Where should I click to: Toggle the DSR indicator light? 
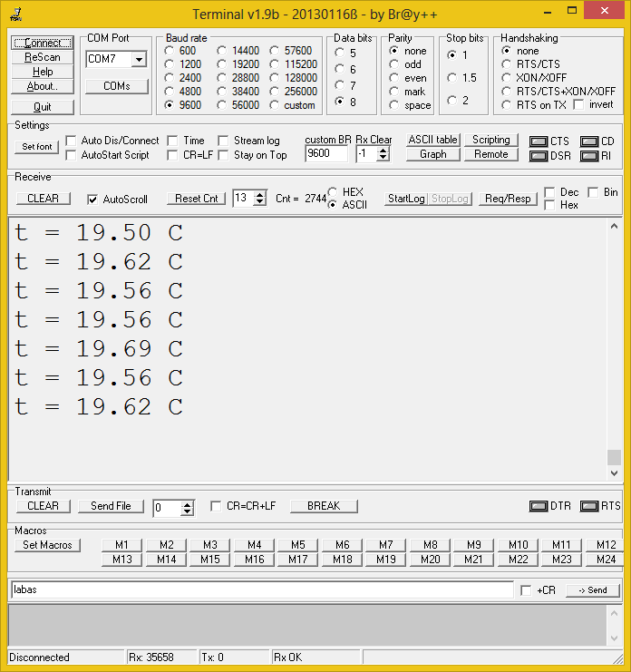539,156
